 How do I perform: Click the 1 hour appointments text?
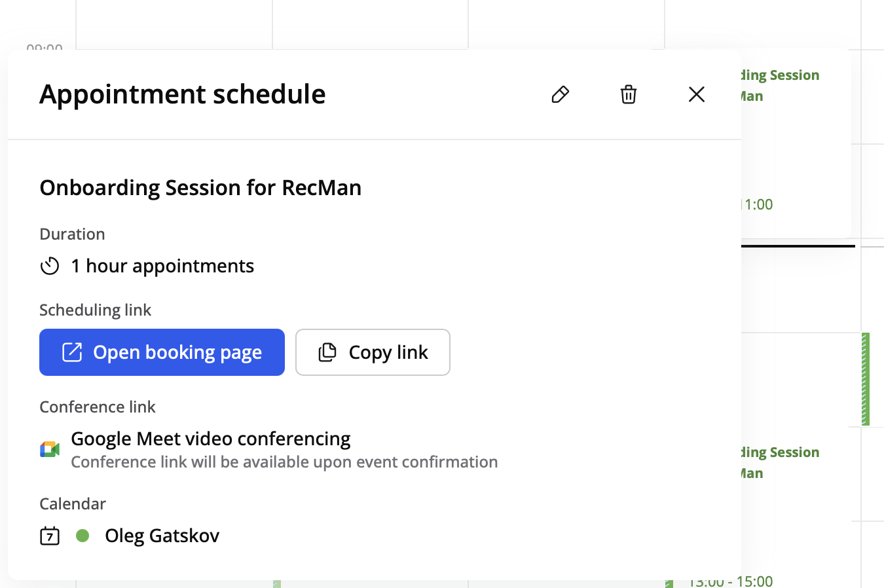pos(162,266)
